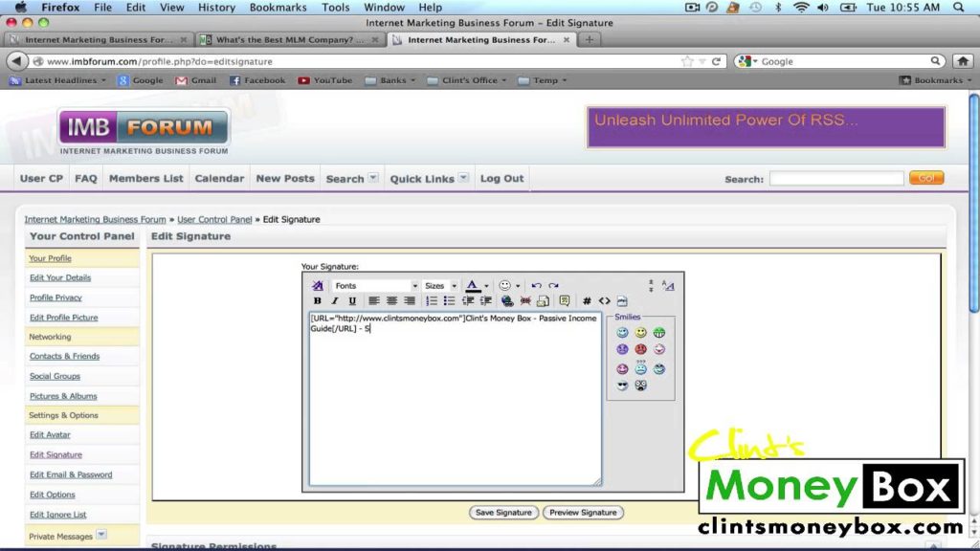The height and width of the screenshot is (551, 980).
Task: Open Spotlight search magnifier icon
Action: pos(959,8)
